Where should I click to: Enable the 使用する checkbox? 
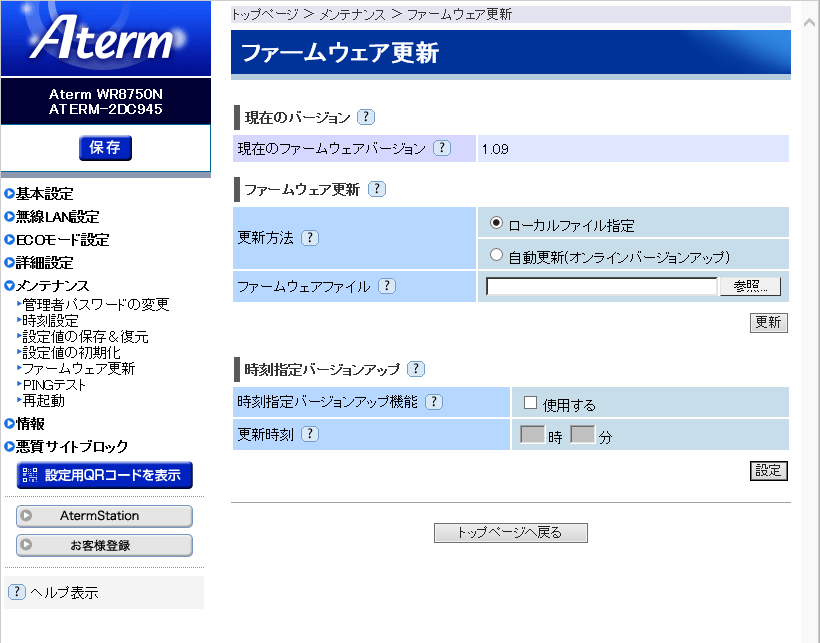(x=530, y=403)
